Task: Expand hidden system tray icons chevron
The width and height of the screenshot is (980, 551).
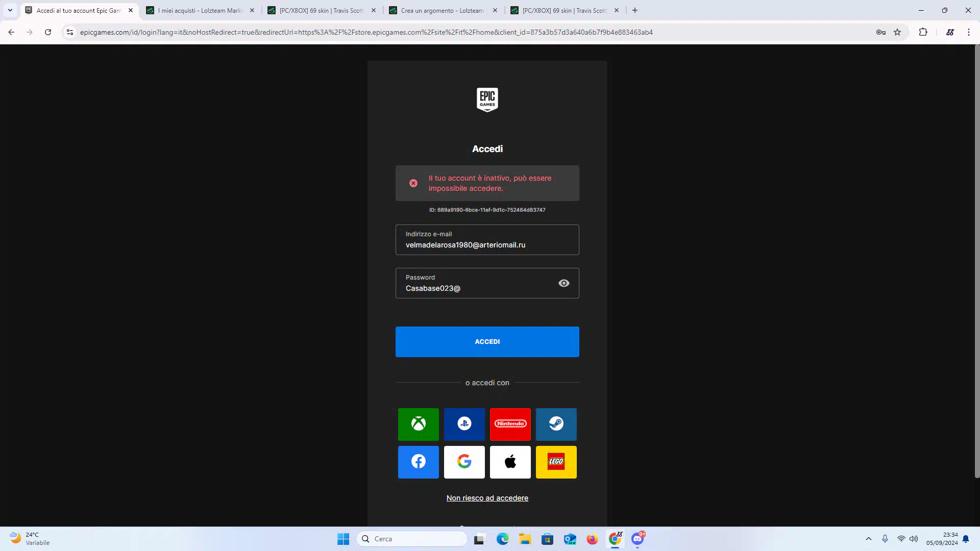Action: point(868,539)
